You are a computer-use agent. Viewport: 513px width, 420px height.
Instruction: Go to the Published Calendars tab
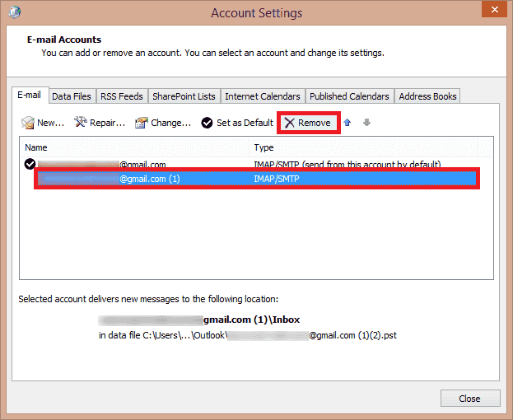click(x=349, y=96)
